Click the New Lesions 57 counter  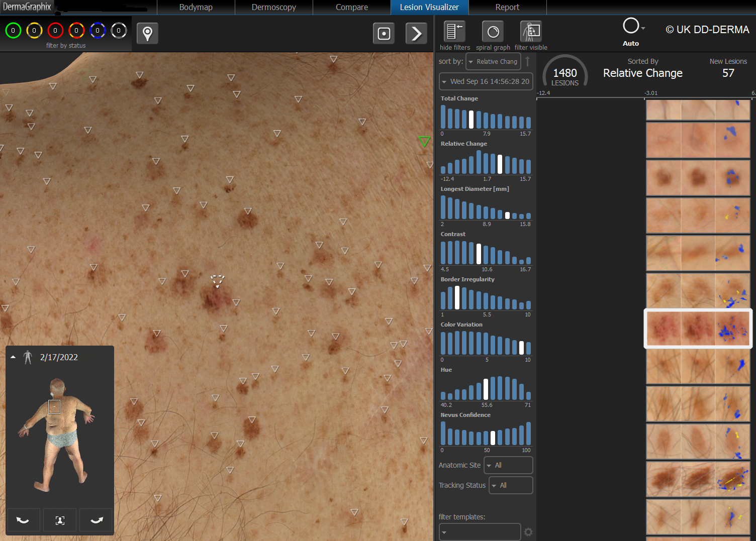[728, 68]
